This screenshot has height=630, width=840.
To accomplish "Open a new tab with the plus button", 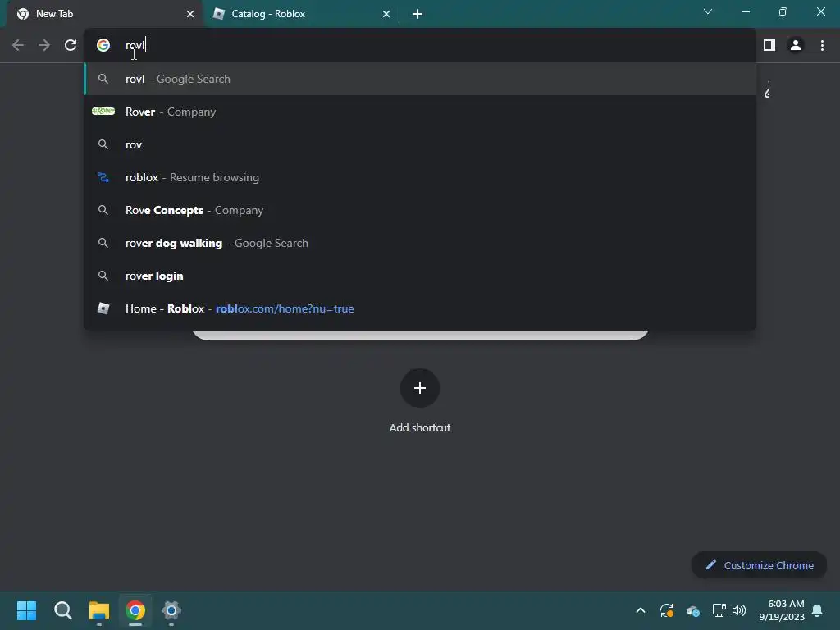I will pos(418,14).
